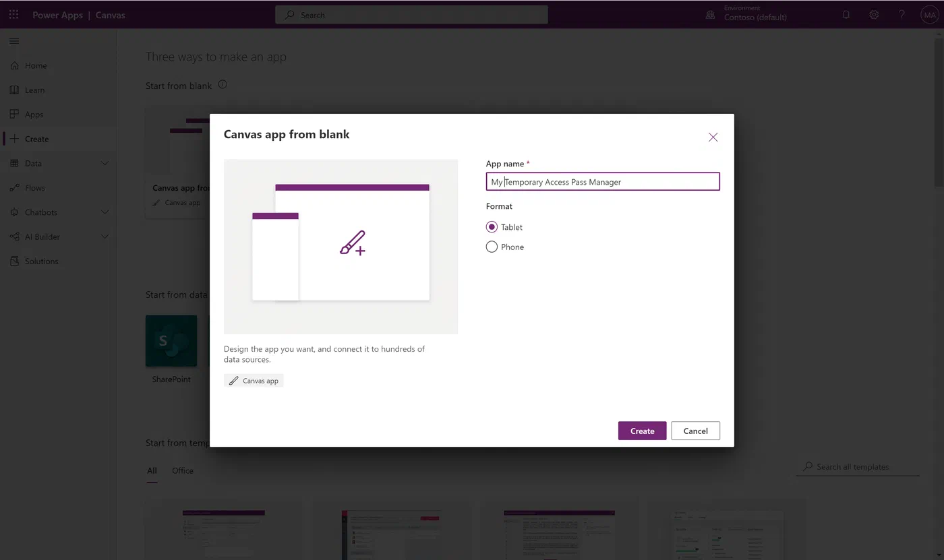Click the Cancel button in dialog
The height and width of the screenshot is (560, 944).
(x=695, y=431)
